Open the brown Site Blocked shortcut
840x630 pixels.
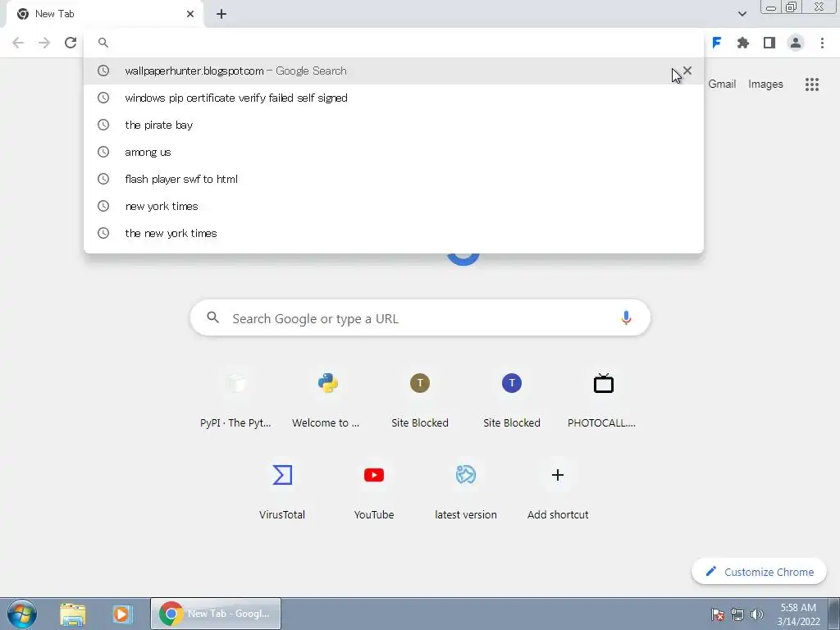420,399
